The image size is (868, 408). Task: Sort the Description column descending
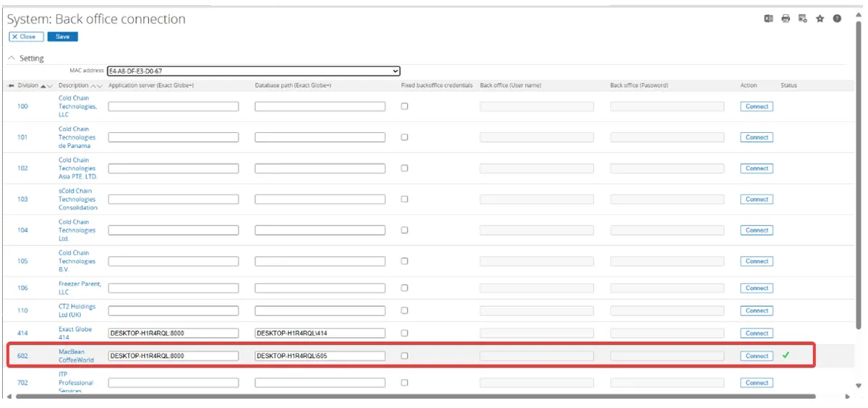[100, 86]
